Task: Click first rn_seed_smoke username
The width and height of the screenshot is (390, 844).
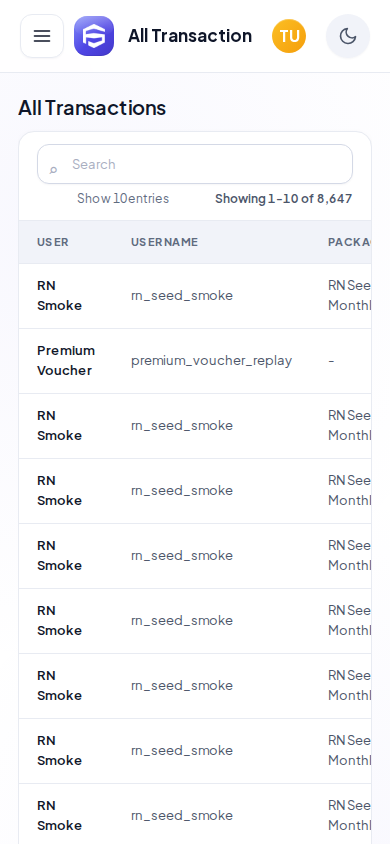Action: [182, 296]
